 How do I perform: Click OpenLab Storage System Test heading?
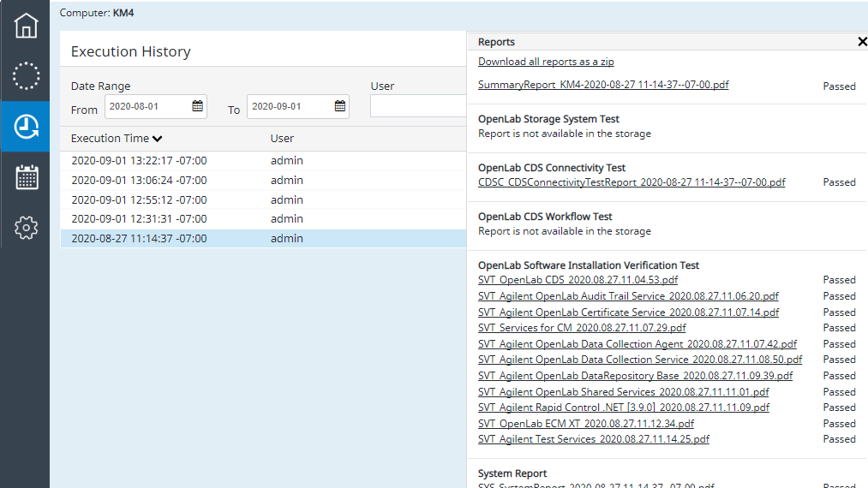[x=548, y=119]
